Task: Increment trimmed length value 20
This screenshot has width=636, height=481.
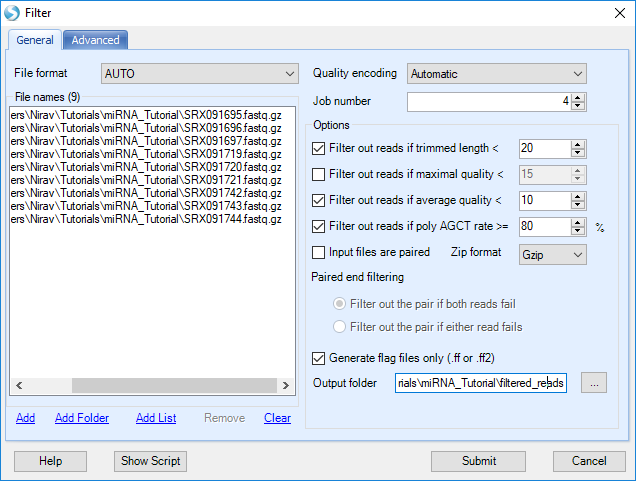Action: (578, 144)
